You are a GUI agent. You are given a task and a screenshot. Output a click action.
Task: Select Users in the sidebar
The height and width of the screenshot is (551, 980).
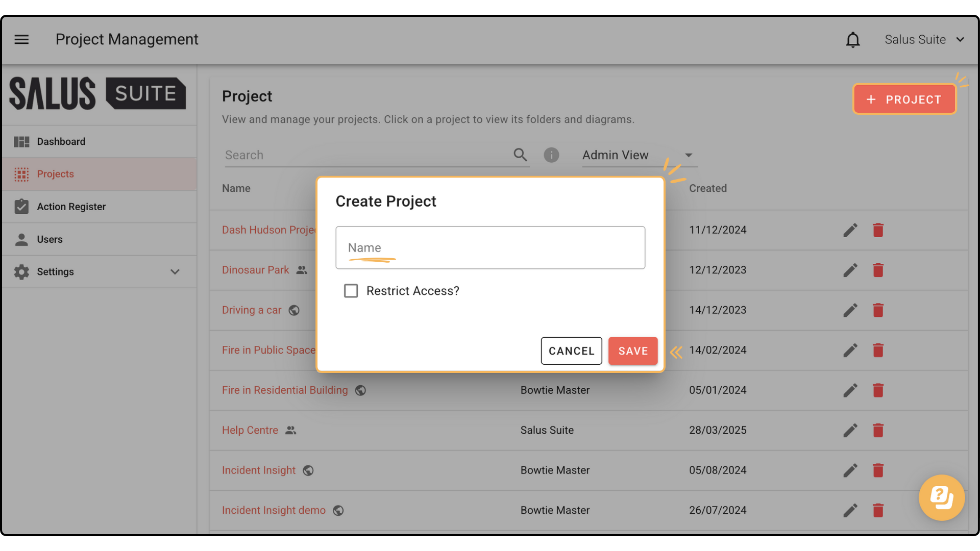tap(50, 239)
